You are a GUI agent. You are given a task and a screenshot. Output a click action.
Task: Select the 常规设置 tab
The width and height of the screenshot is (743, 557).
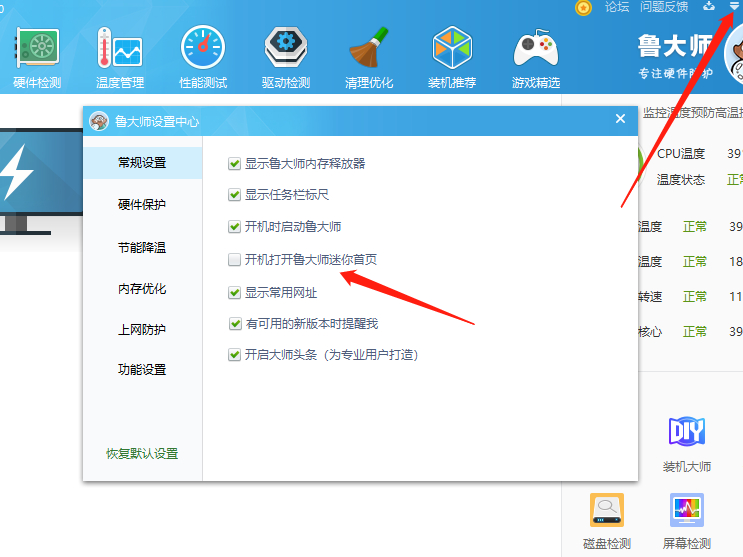(143, 163)
